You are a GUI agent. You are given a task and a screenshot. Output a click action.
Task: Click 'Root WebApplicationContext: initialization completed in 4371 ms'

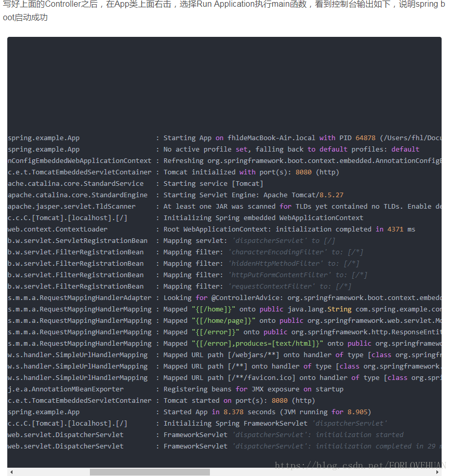289,229
